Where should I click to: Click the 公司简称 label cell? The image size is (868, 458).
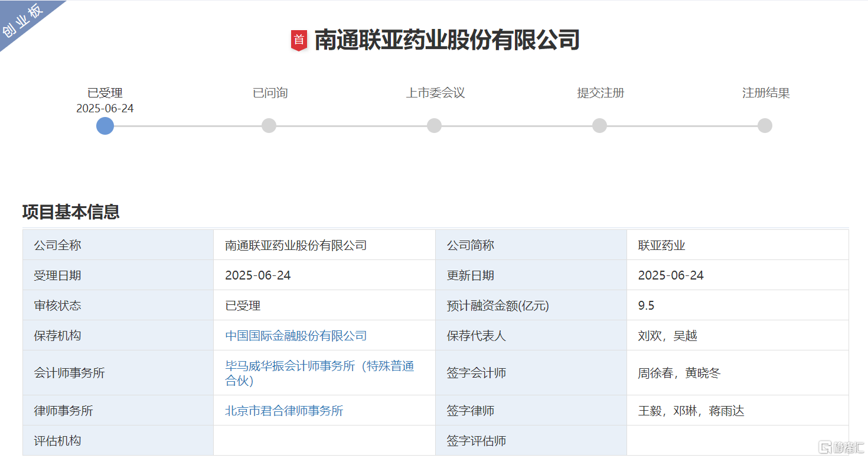click(x=531, y=245)
